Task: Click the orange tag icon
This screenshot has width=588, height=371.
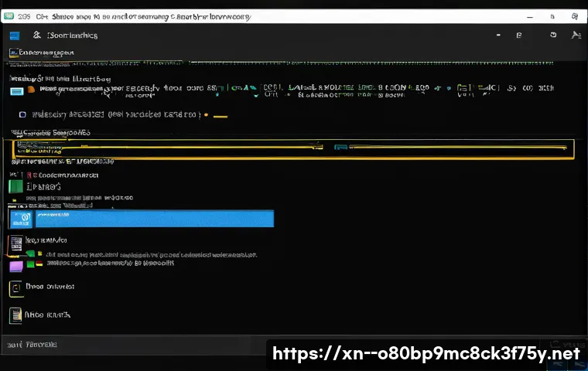Action: (32, 89)
